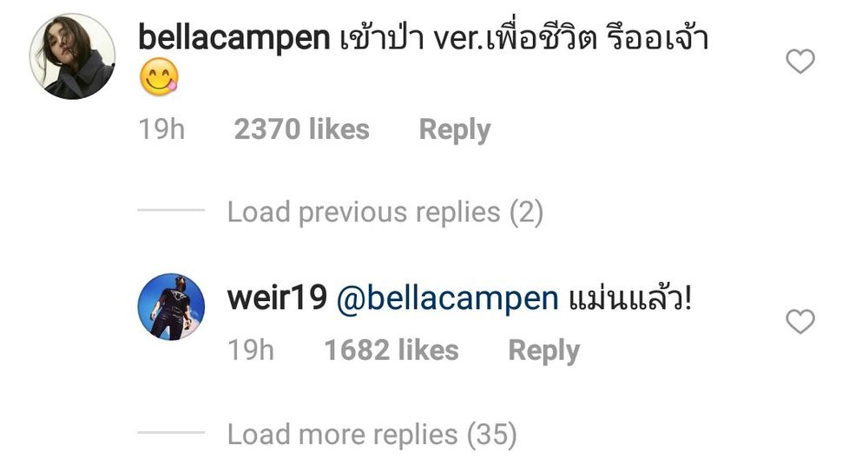Open bellacampen's profile picture
Screen dimensions: 868x465
[72, 56]
